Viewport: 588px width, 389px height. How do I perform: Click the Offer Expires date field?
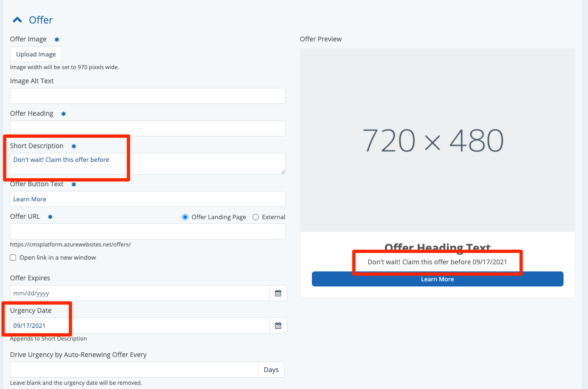(x=139, y=293)
